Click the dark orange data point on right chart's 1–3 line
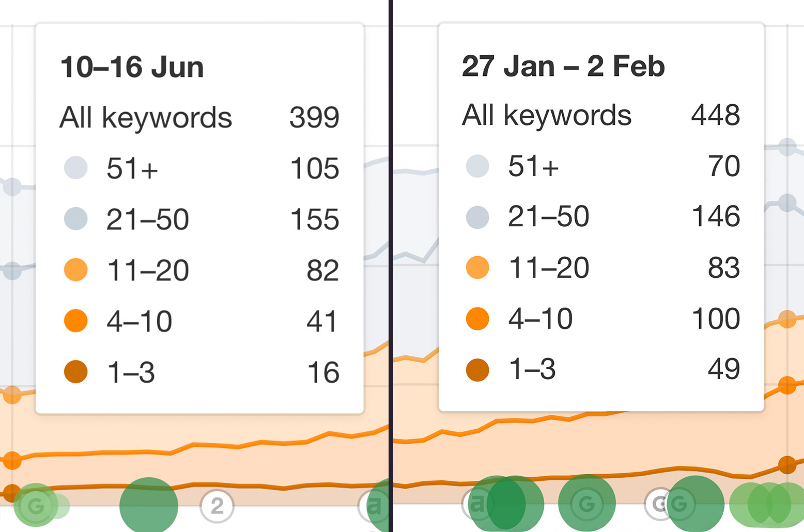 pos(787,465)
